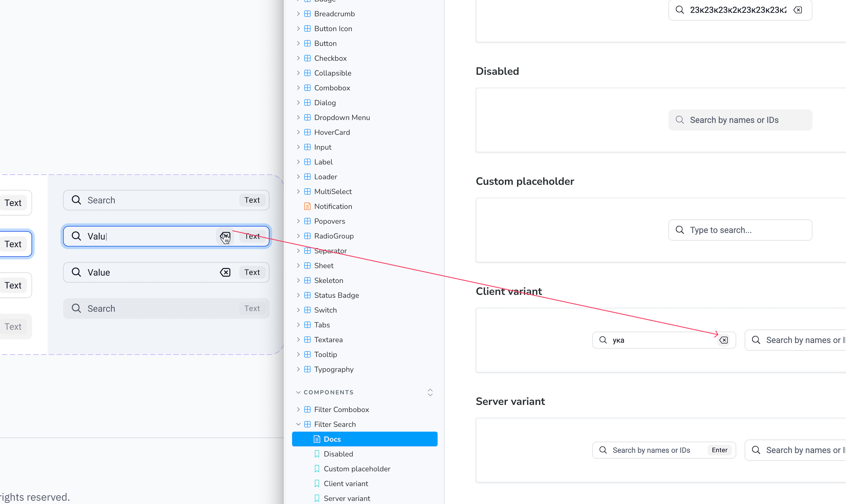Click bookmark icon beside Client variant story
This screenshot has height=504, width=846.
coord(317,483)
